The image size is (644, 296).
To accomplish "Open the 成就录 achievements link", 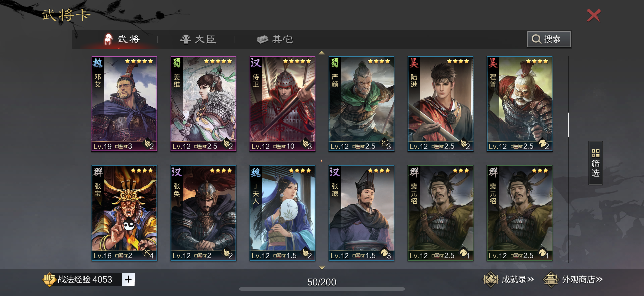I will coord(508,279).
